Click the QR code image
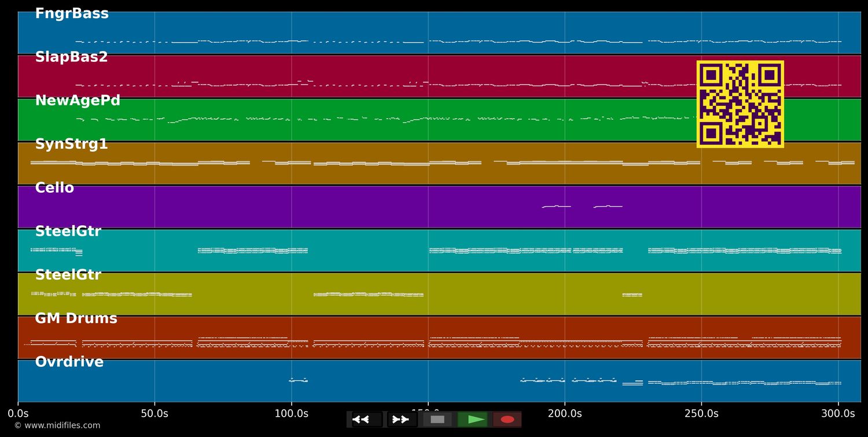 (740, 104)
